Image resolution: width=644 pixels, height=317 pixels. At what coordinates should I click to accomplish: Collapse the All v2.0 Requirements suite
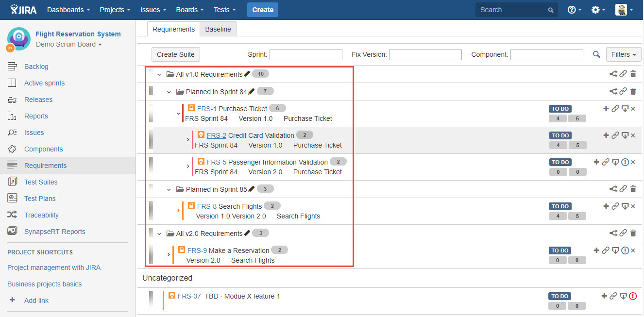point(159,234)
